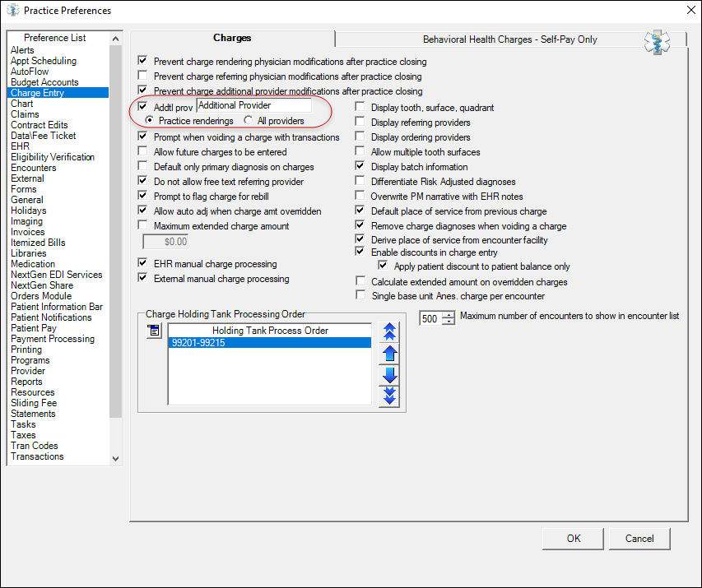Close the Practice Preferences window
This screenshot has width=702, height=588.
(691, 10)
